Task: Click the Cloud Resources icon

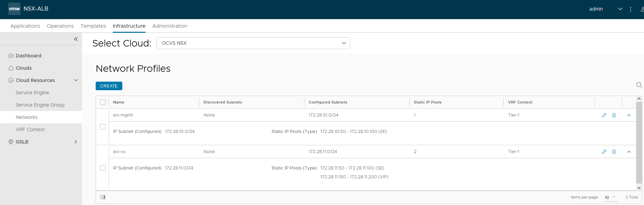Action: click(x=11, y=80)
